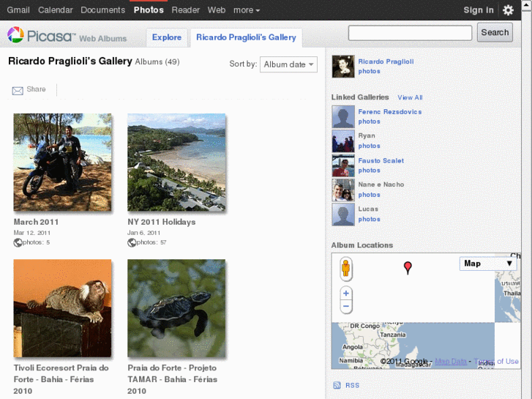This screenshot has width=532, height=399.
Task: Open the March 2011 album thumbnail
Action: point(63,163)
